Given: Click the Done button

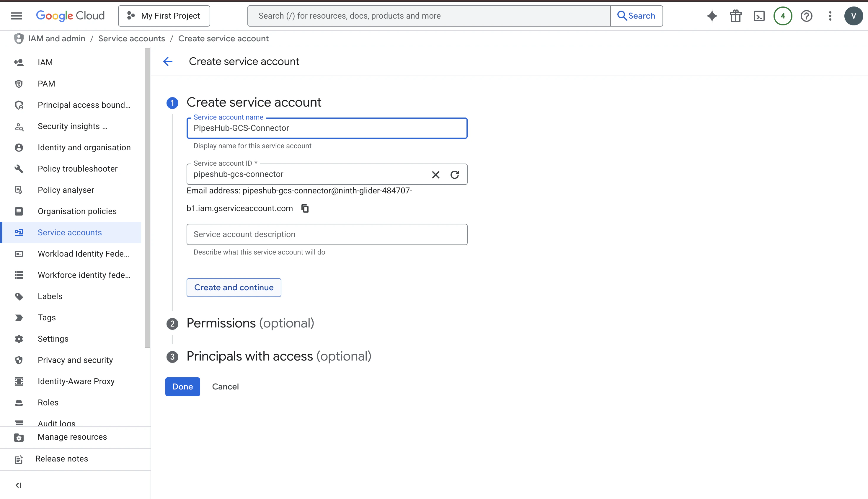Looking at the screenshot, I should (x=182, y=387).
